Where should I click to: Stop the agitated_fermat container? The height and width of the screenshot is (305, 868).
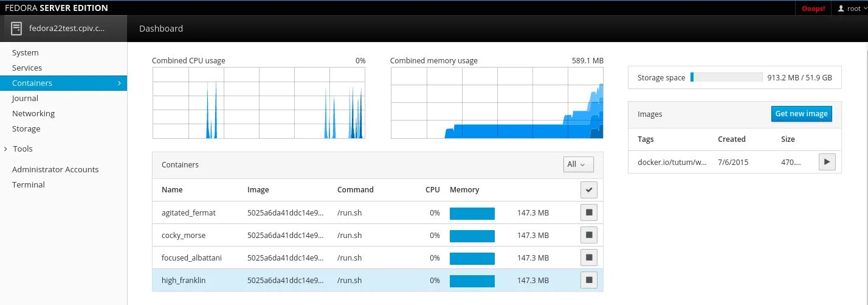pyautogui.click(x=588, y=212)
